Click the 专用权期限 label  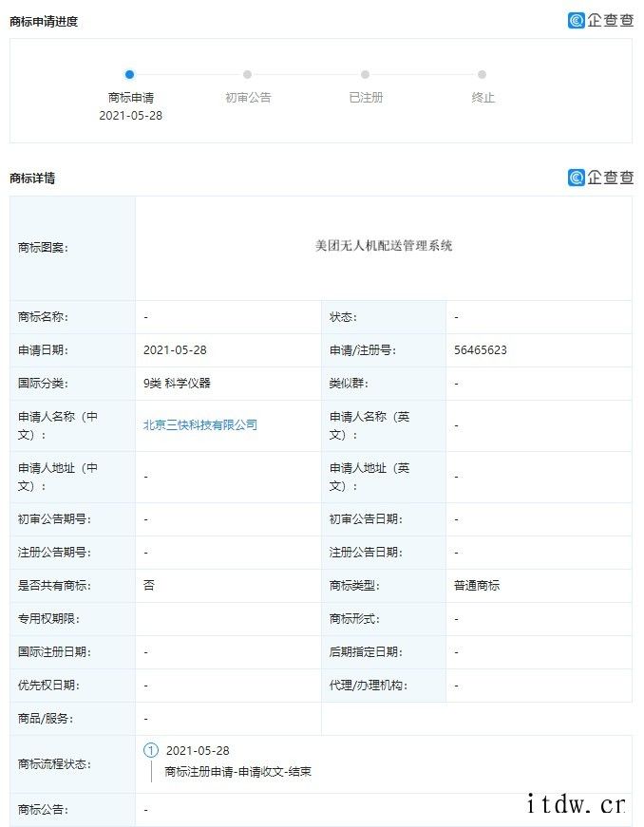(x=48, y=619)
